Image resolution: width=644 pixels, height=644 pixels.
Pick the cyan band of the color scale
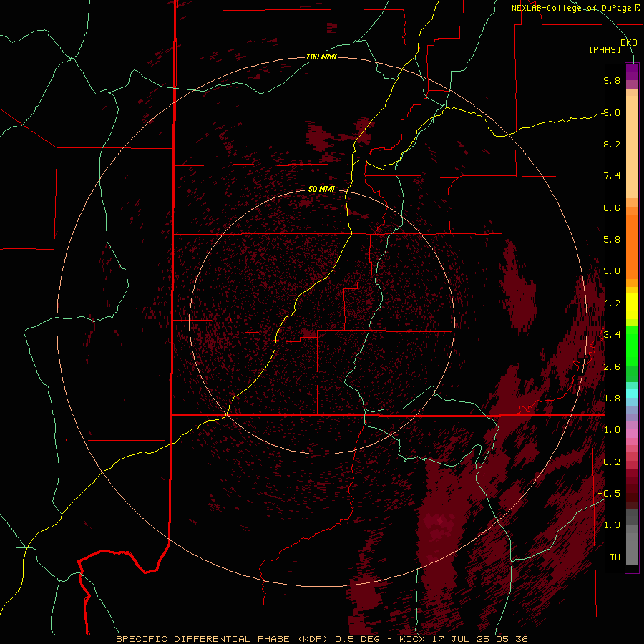(x=632, y=394)
